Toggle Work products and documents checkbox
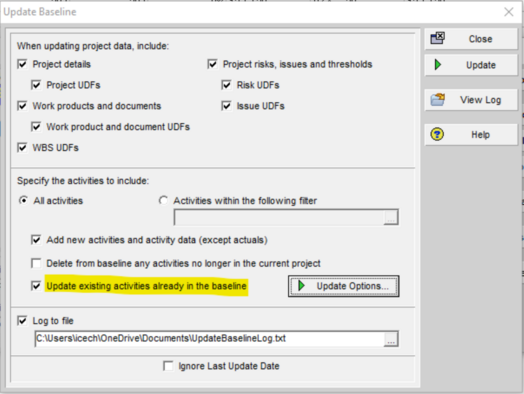The image size is (524, 394). (22, 106)
